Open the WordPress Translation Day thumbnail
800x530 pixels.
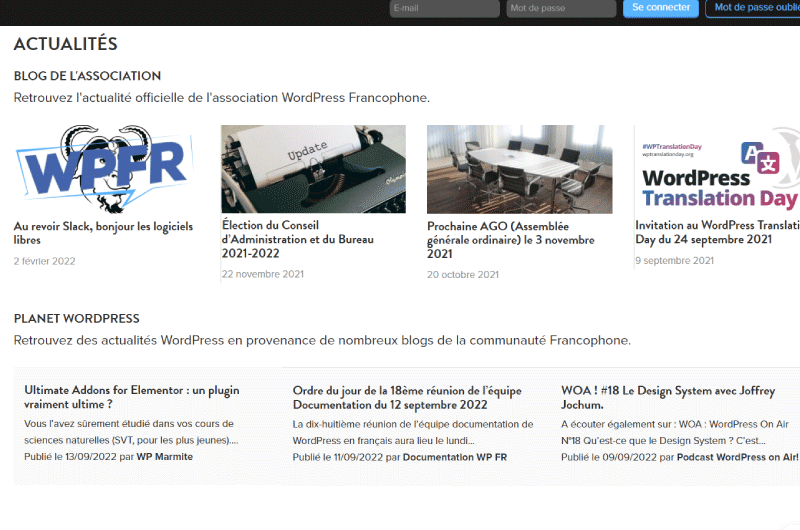point(717,169)
